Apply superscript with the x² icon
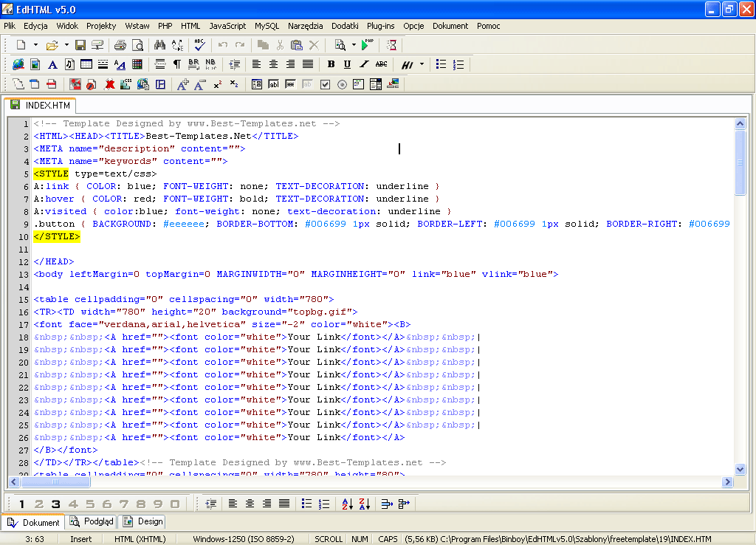 [218, 84]
